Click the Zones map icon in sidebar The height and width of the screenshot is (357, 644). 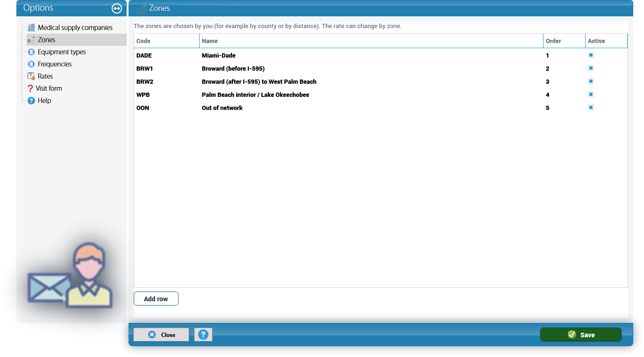coord(31,40)
